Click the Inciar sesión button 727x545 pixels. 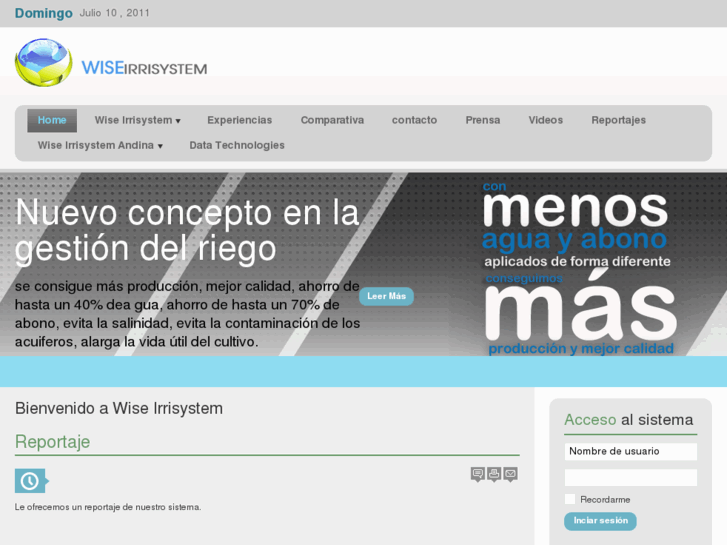point(600,521)
